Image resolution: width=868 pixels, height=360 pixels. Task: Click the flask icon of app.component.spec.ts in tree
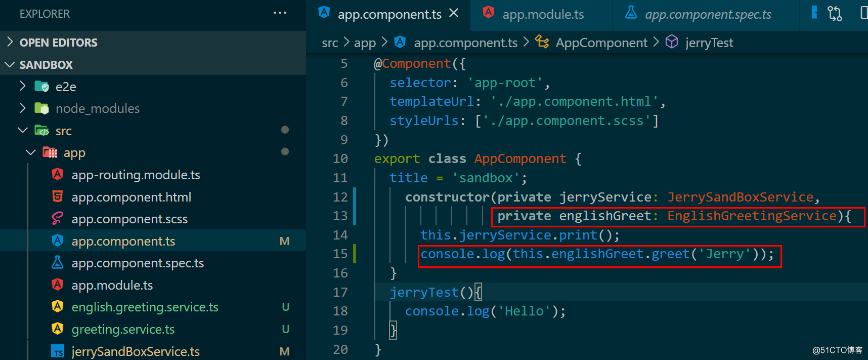pyautogui.click(x=58, y=263)
